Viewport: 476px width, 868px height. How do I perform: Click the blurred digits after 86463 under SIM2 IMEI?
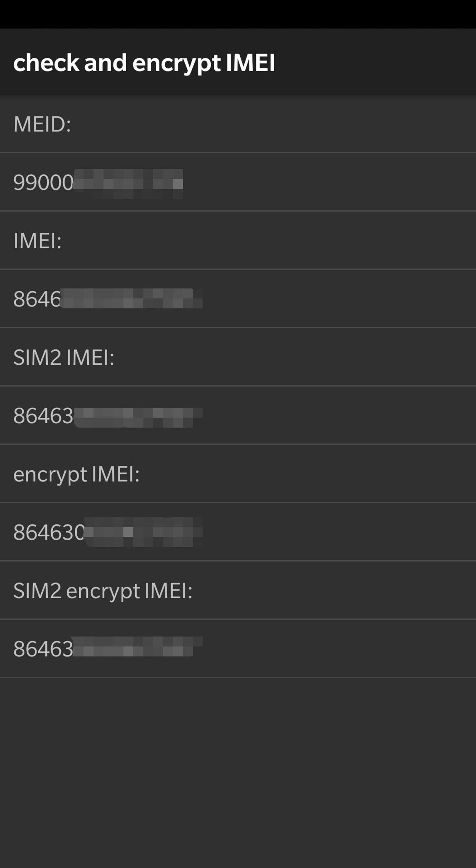tap(138, 417)
